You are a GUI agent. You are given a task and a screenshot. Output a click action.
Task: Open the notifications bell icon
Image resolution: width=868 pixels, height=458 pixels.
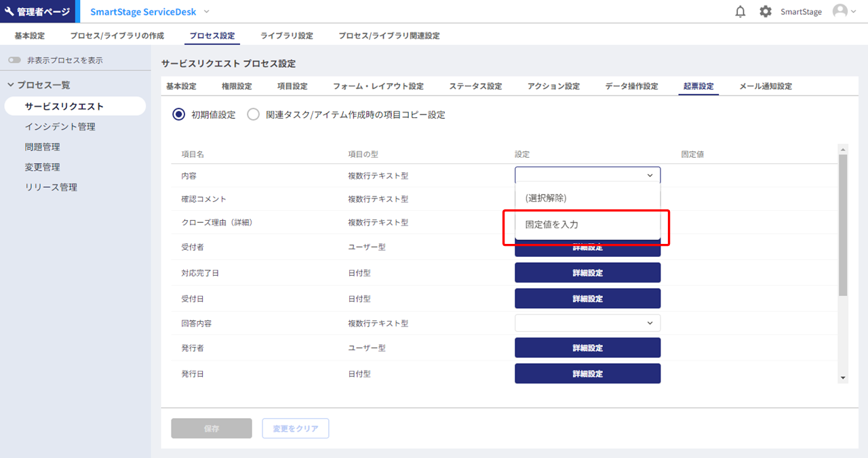(x=741, y=12)
